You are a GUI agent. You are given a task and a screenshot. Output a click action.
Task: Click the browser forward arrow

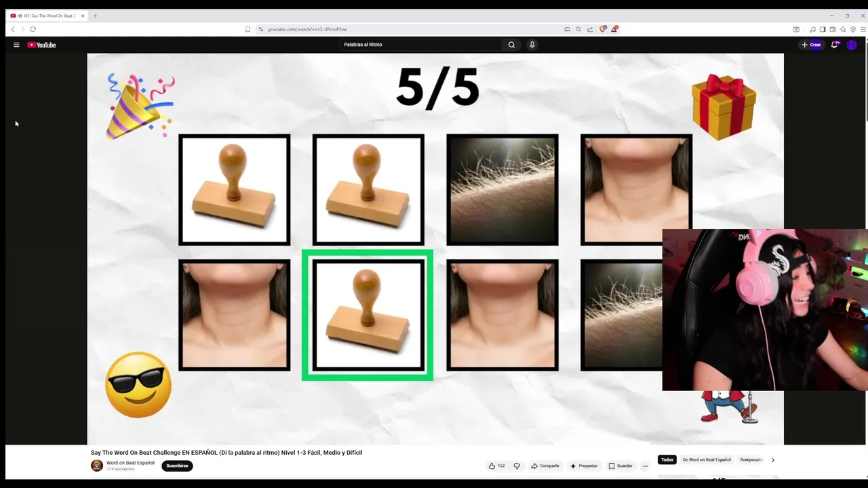click(22, 29)
